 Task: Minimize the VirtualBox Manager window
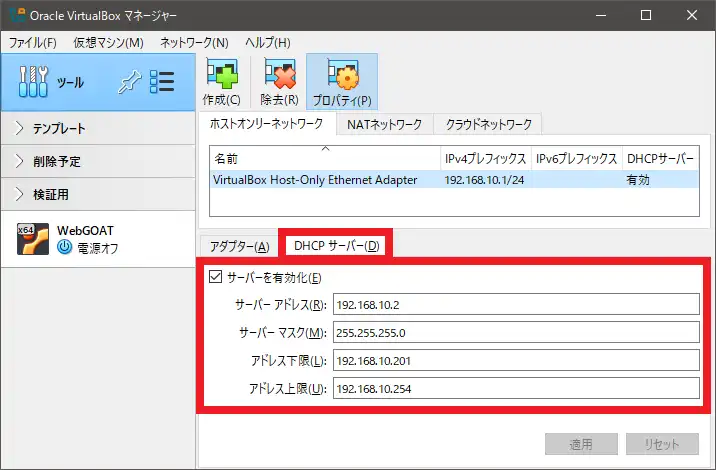[601, 15]
